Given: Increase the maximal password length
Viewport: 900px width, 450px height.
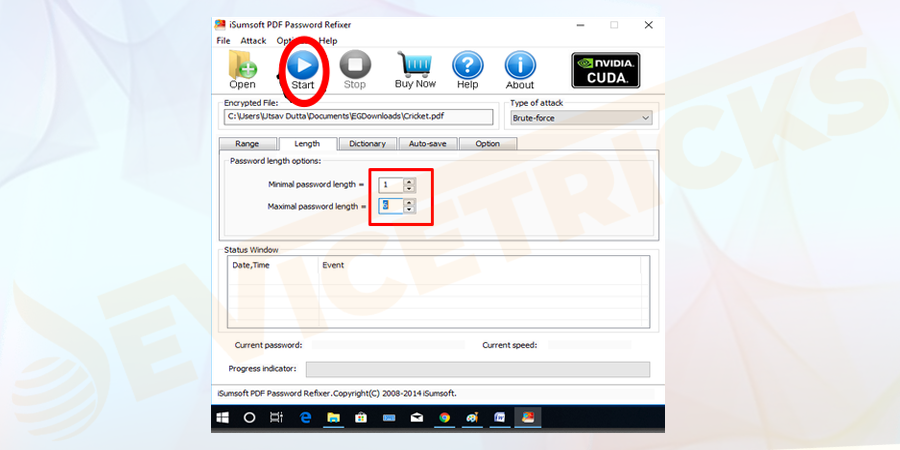Looking at the screenshot, I should [x=409, y=203].
